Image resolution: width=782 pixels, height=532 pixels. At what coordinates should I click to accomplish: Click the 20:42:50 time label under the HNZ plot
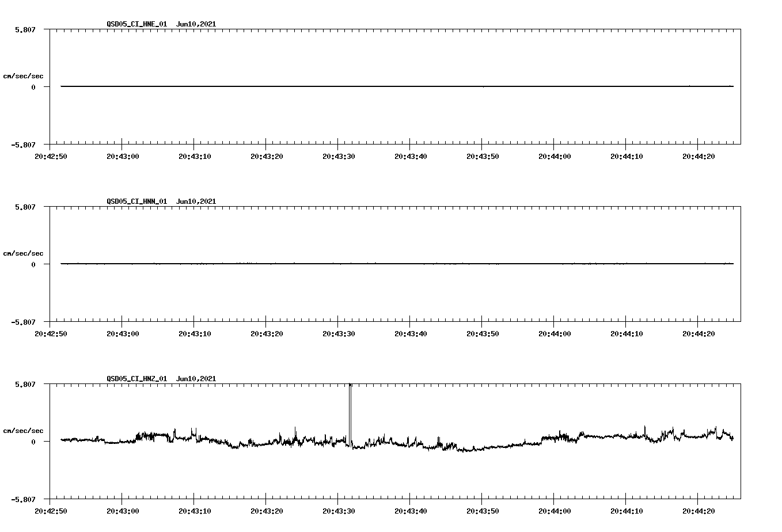(51, 511)
